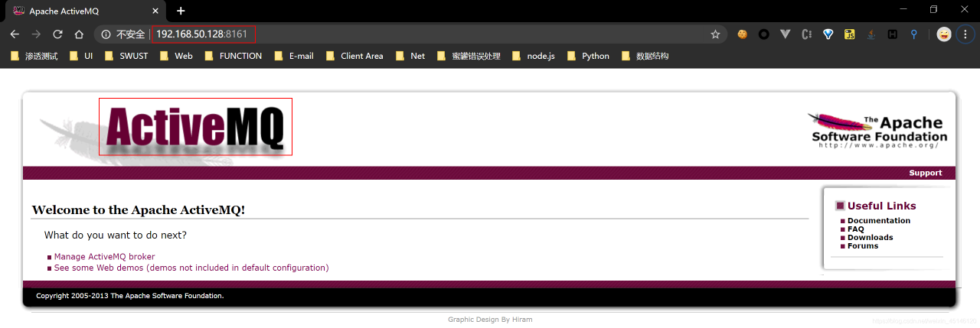Open the Chrome three-dot menu
The width and height of the screenshot is (980, 328).
tap(965, 34)
